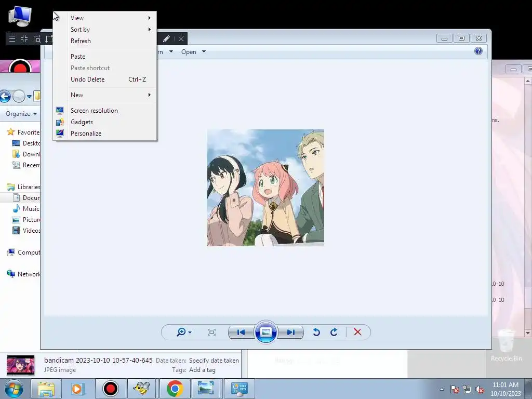
Task: Open Screen resolution from context menu
Action: click(x=104, y=111)
